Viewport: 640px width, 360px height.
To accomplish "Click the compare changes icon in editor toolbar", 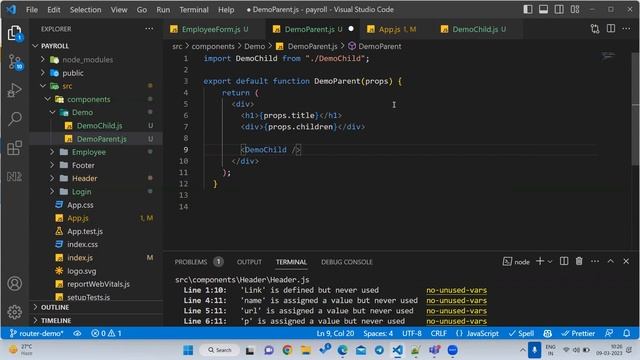I will (595, 29).
